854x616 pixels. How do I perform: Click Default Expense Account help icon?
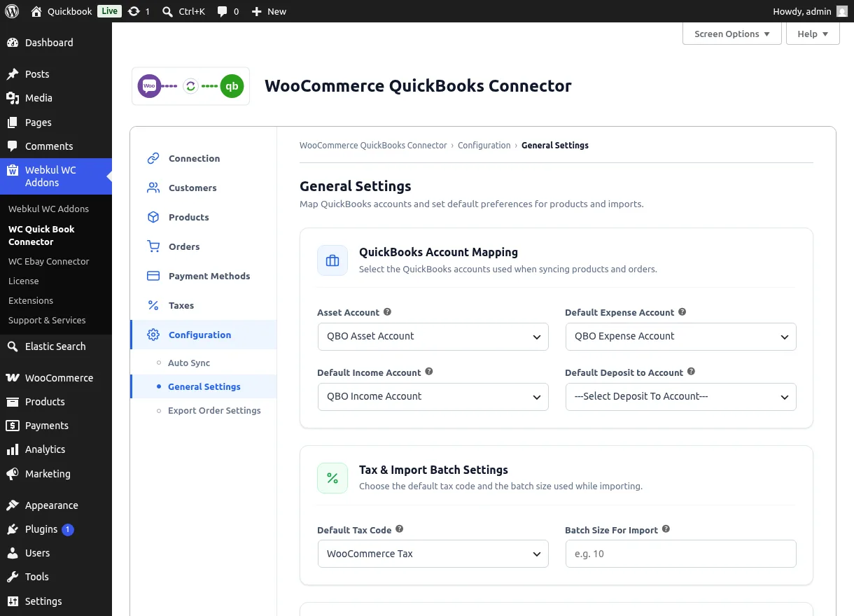point(682,312)
